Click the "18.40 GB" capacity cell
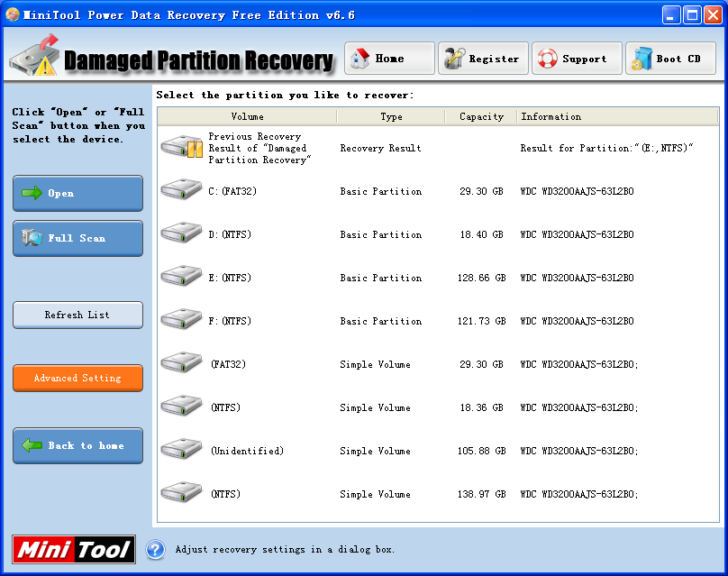 481,234
